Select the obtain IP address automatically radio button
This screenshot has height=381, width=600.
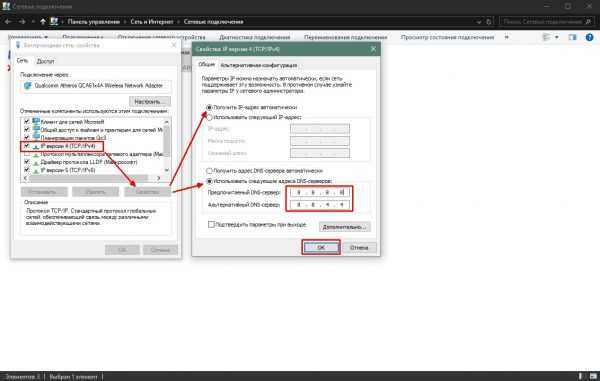(209, 107)
